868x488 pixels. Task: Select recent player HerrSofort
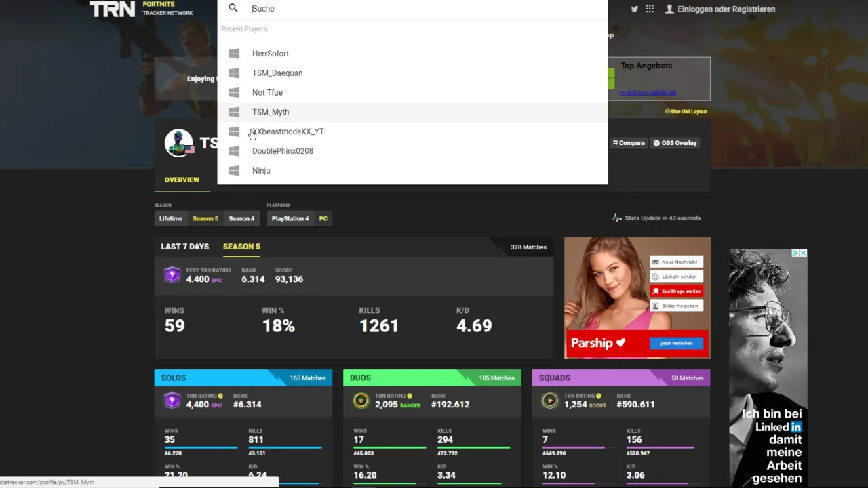[412, 54]
